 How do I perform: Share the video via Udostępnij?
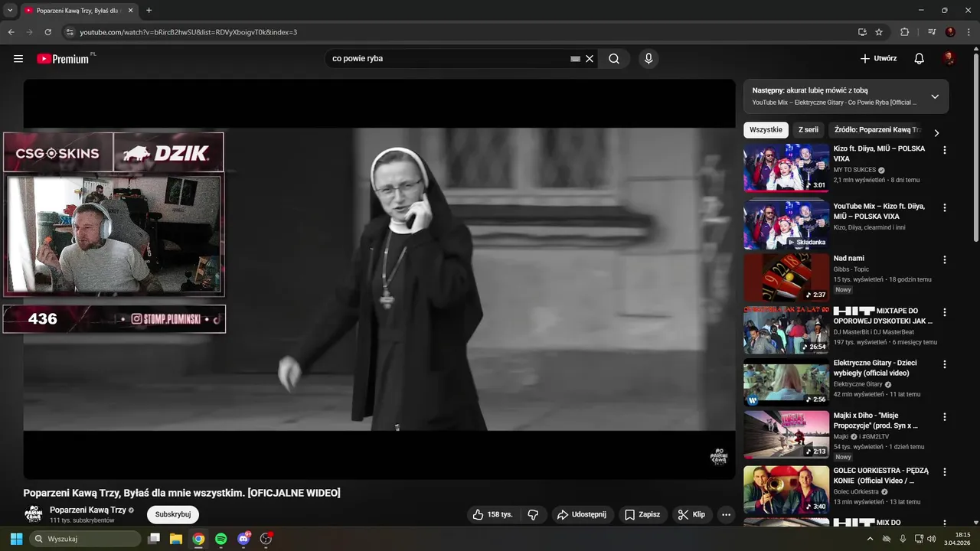[581, 514]
